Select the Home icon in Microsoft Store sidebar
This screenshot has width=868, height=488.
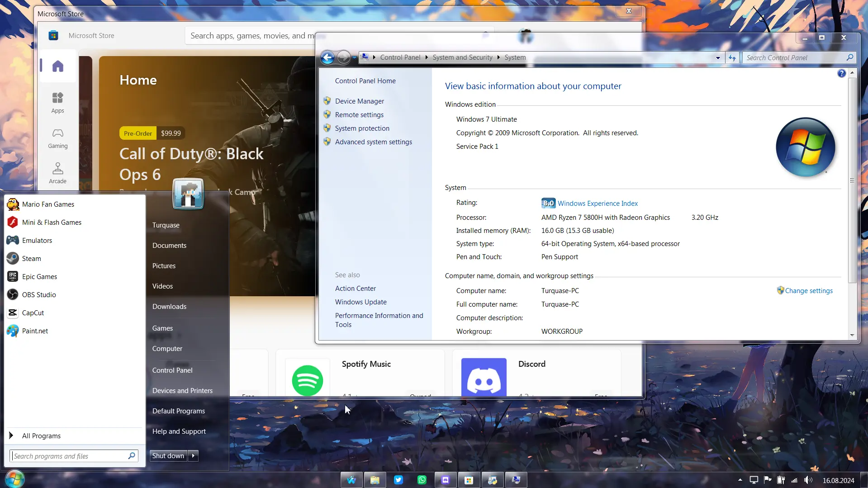[x=58, y=66]
